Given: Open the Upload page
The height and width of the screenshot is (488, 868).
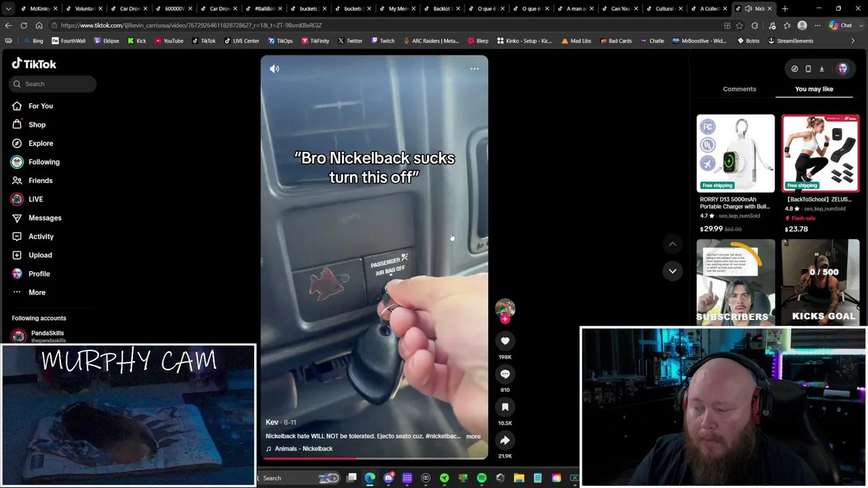Looking at the screenshot, I should pos(40,255).
